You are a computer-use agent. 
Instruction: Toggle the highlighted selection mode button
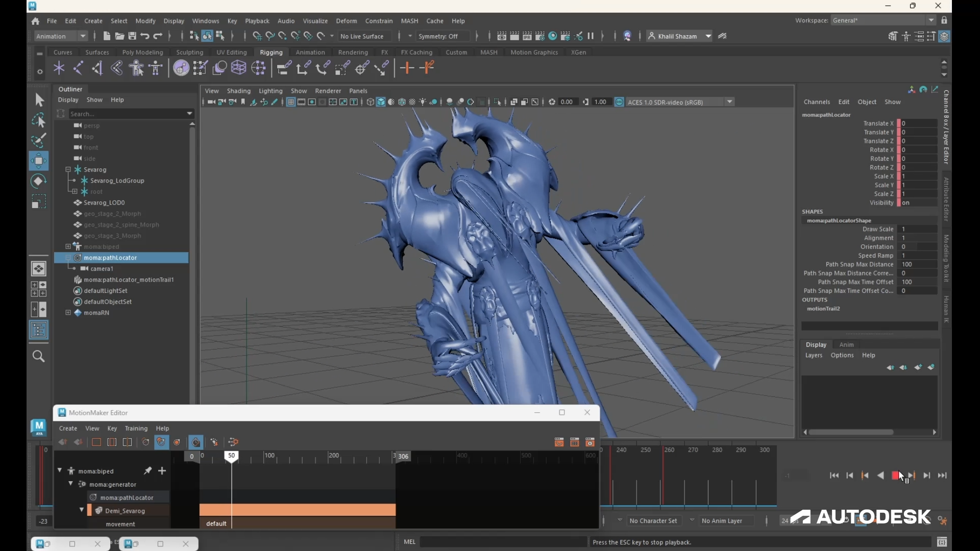pyautogui.click(x=207, y=36)
